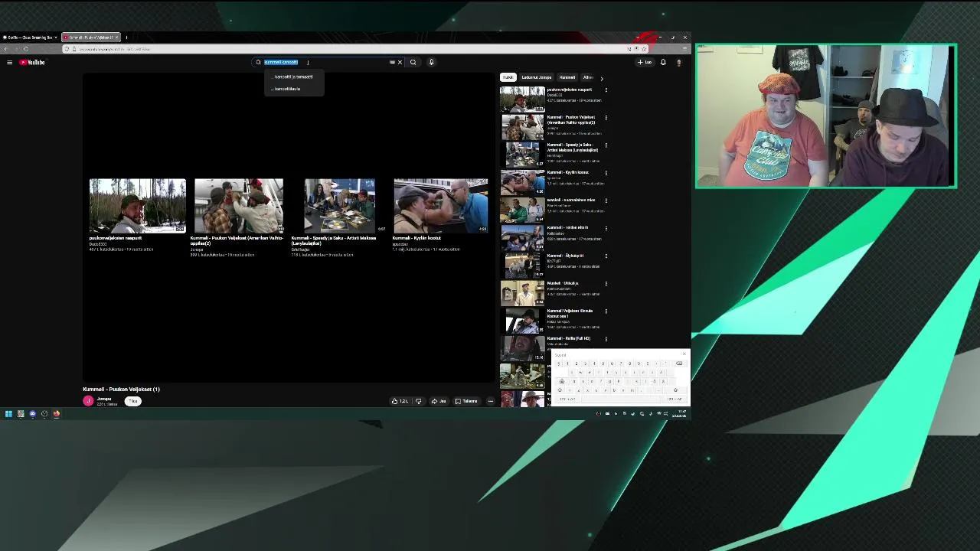Go back with browser back arrow
980x551 pixels.
[6, 49]
